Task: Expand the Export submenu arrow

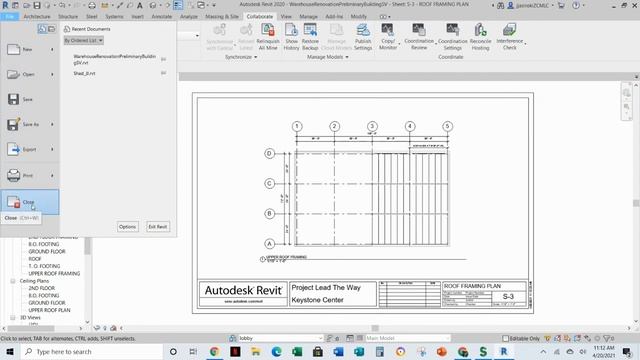Action: point(52,149)
